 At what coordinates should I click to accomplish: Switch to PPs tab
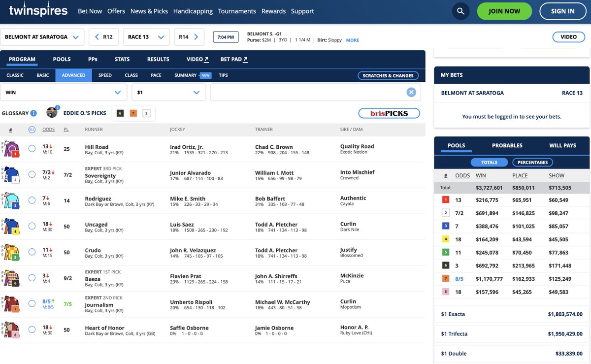(93, 59)
